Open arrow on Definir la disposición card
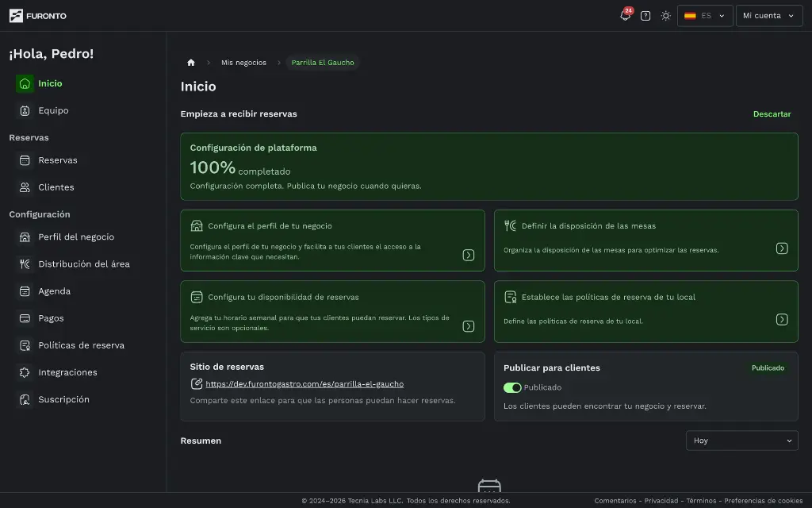 [782, 248]
